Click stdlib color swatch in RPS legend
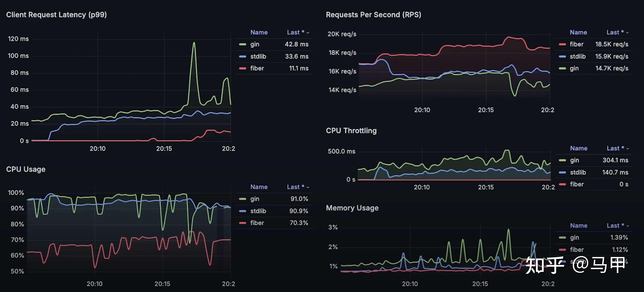The image size is (644, 292). click(x=562, y=57)
